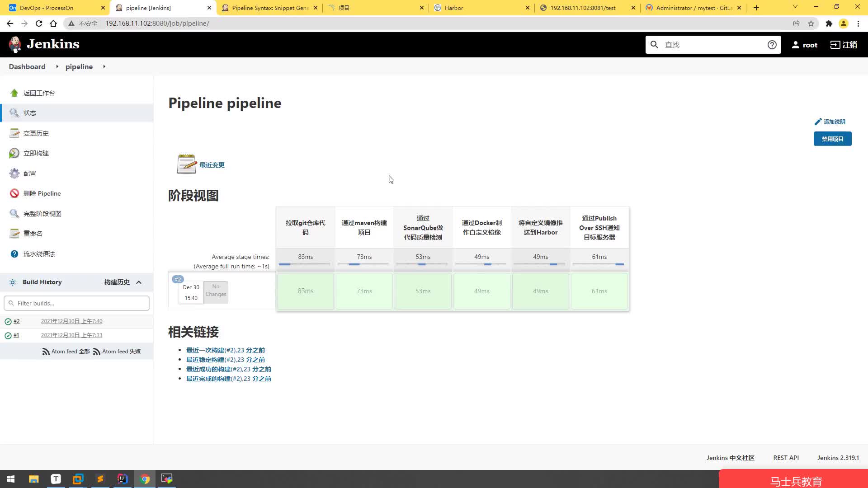Image resolution: width=868 pixels, height=488 pixels.
Task: Click the Filter builds input field
Action: click(x=76, y=303)
